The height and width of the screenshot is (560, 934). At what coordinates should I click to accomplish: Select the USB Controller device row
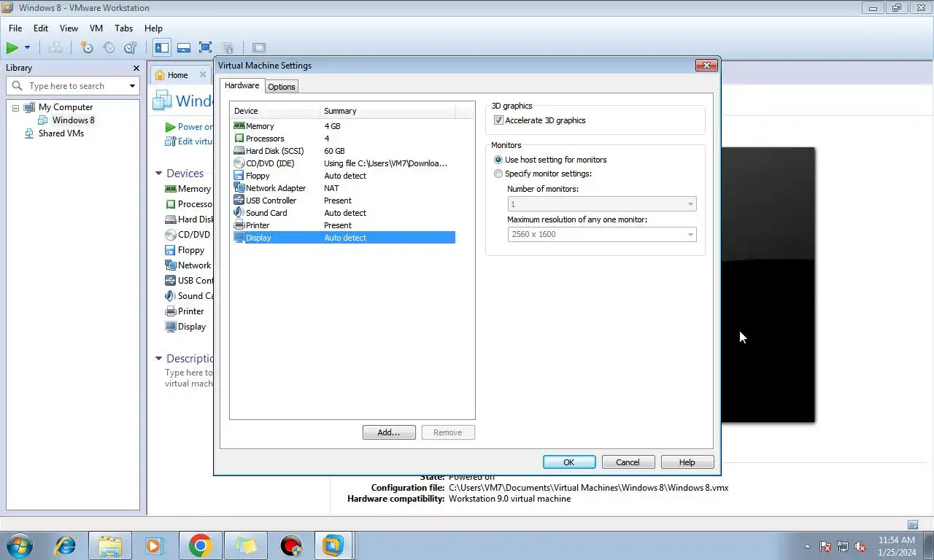click(x=344, y=201)
